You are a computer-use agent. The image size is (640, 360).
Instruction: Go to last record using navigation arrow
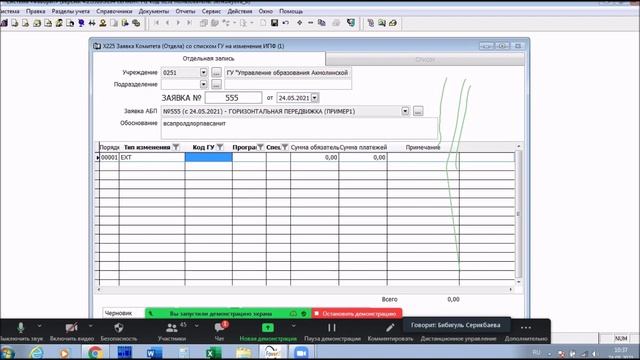coord(189,23)
